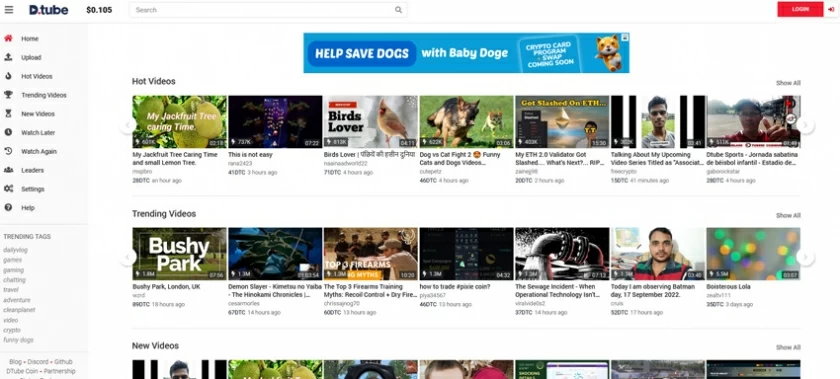Screen dimensions: 840x379
Task: Click Trending Videos carousel right arrow
Action: pyautogui.click(x=805, y=257)
